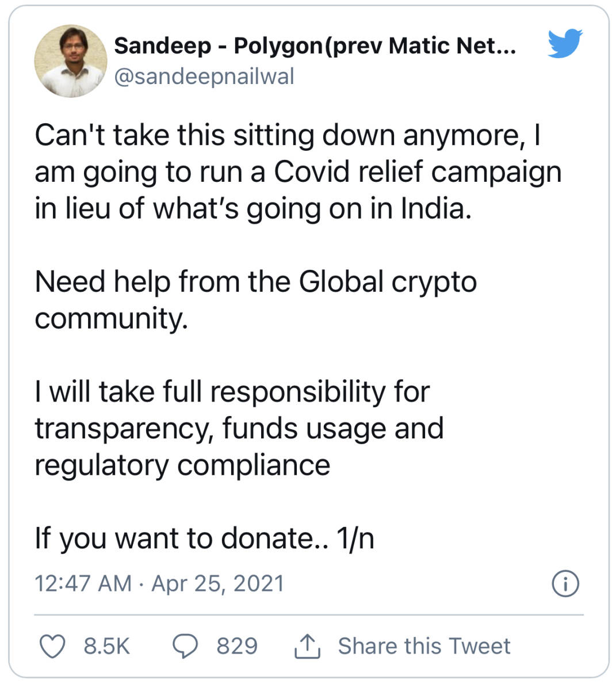The height and width of the screenshot is (691, 616).
Task: Open Sandeep's profile picture
Action: (71, 61)
